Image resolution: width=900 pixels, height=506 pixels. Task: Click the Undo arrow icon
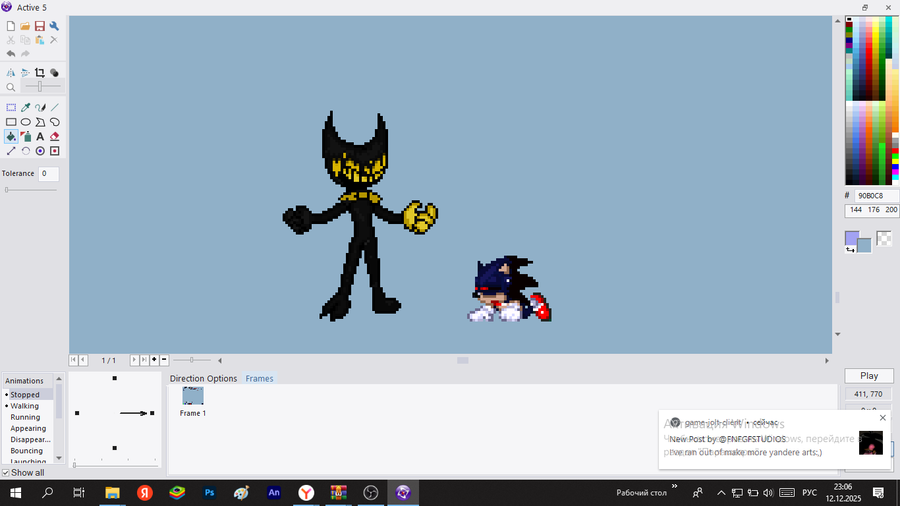coord(11,53)
